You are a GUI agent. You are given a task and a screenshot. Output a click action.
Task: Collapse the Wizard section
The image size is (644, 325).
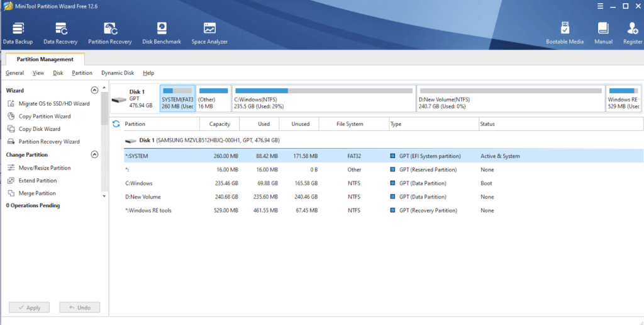click(94, 90)
